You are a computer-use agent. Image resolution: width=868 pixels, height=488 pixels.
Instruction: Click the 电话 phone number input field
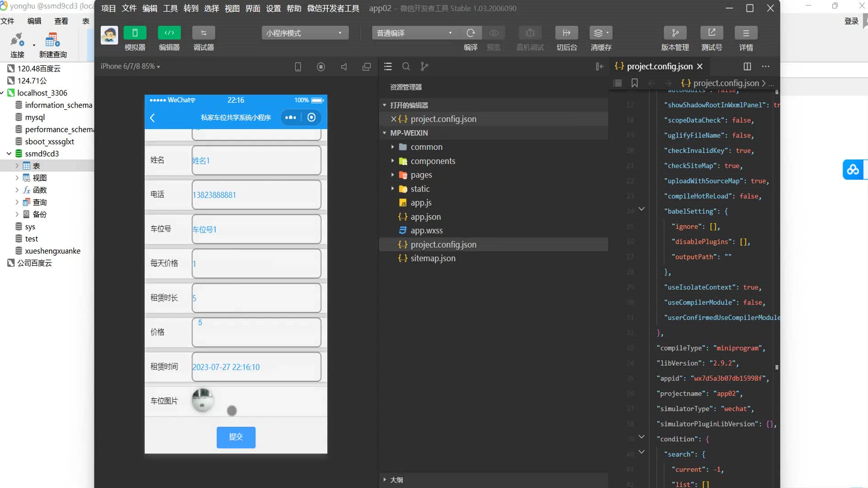[256, 195]
